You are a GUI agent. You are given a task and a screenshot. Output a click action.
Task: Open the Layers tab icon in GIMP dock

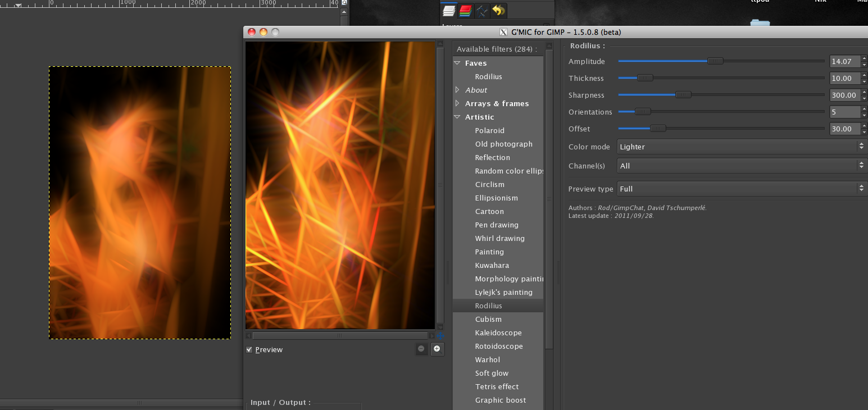click(449, 10)
